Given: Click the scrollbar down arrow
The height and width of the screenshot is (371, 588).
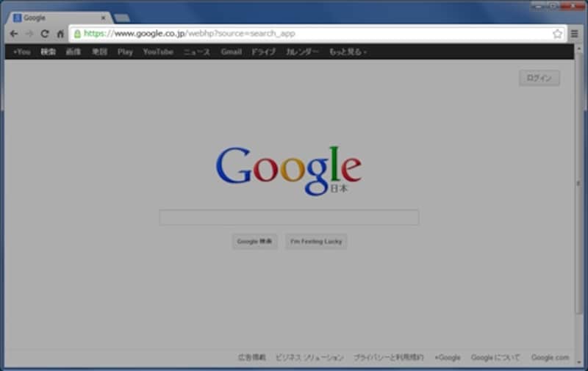Looking at the screenshot, I should [578, 362].
